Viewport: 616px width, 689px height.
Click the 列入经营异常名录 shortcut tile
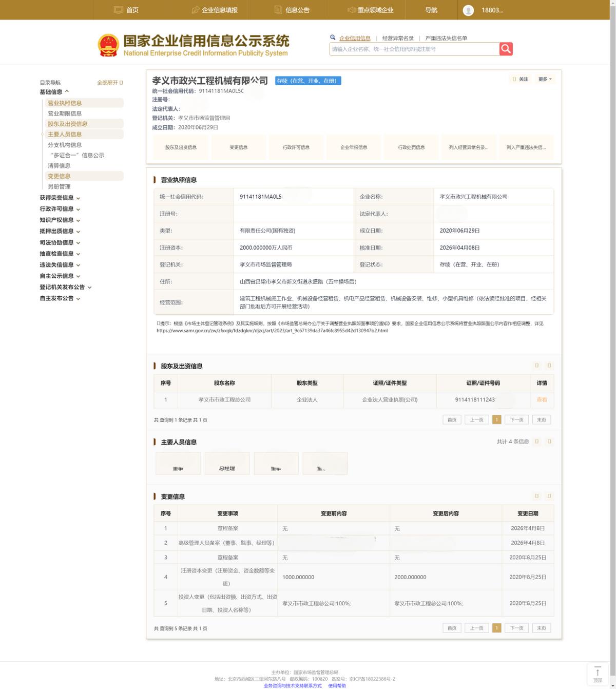pos(469,147)
